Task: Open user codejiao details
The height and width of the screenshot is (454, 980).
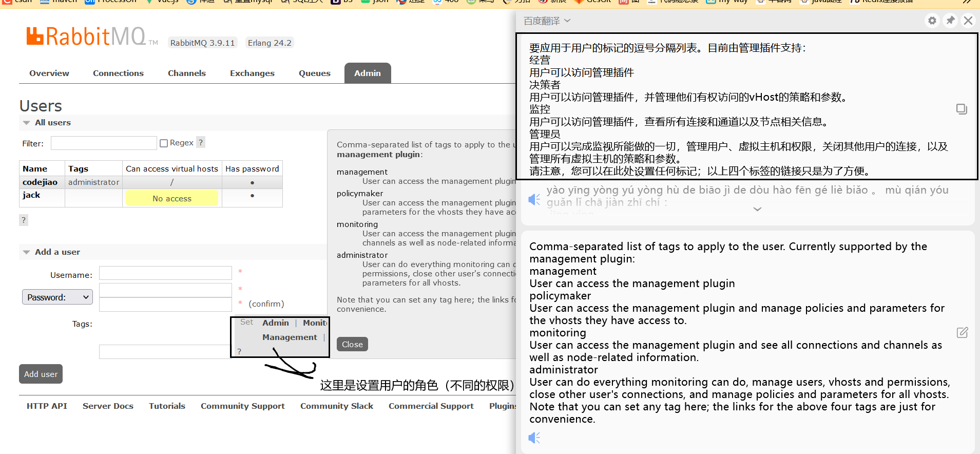Action: [x=40, y=182]
